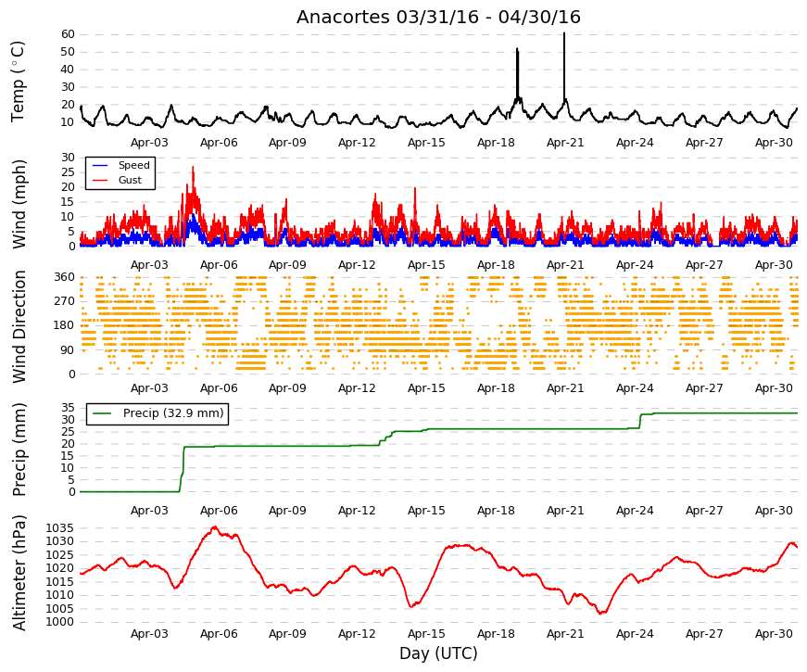This screenshot has width=807, height=672.
Task: Click the highest gust peak near Apr-05
Action: tap(193, 171)
